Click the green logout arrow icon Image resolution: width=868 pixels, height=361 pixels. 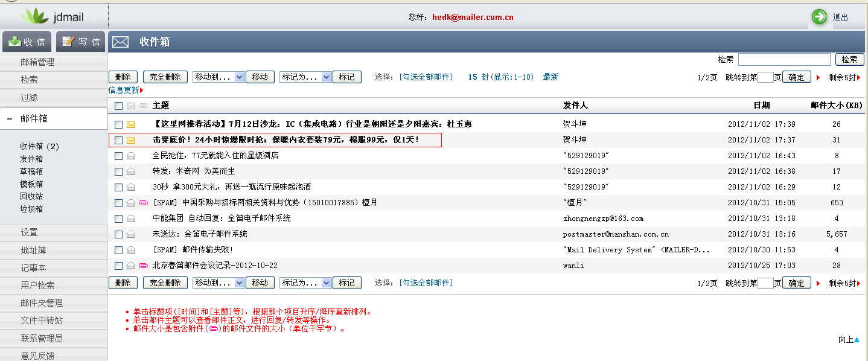point(819,17)
